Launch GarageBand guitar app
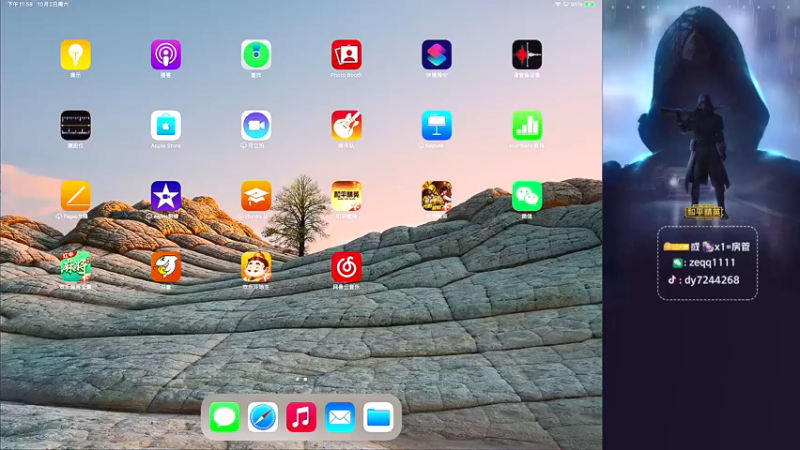Screen dimensions: 800x450 346,125
